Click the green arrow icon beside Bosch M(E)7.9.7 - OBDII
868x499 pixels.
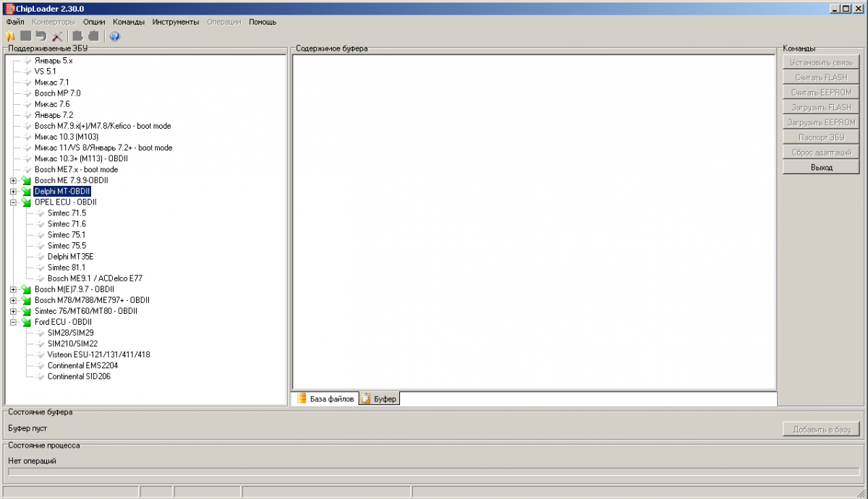click(27, 289)
